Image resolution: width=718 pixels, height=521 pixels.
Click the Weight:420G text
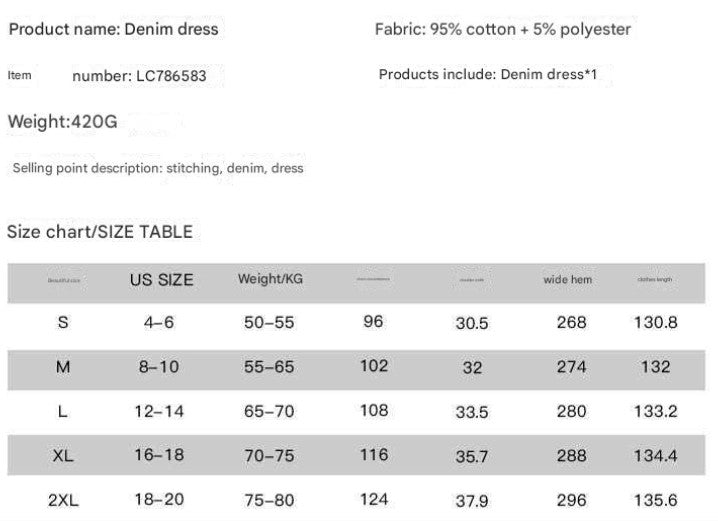coord(63,122)
